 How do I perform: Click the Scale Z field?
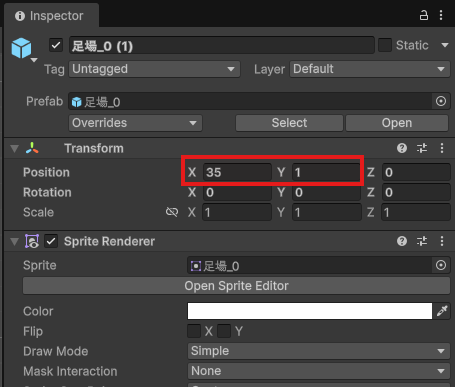[416, 212]
